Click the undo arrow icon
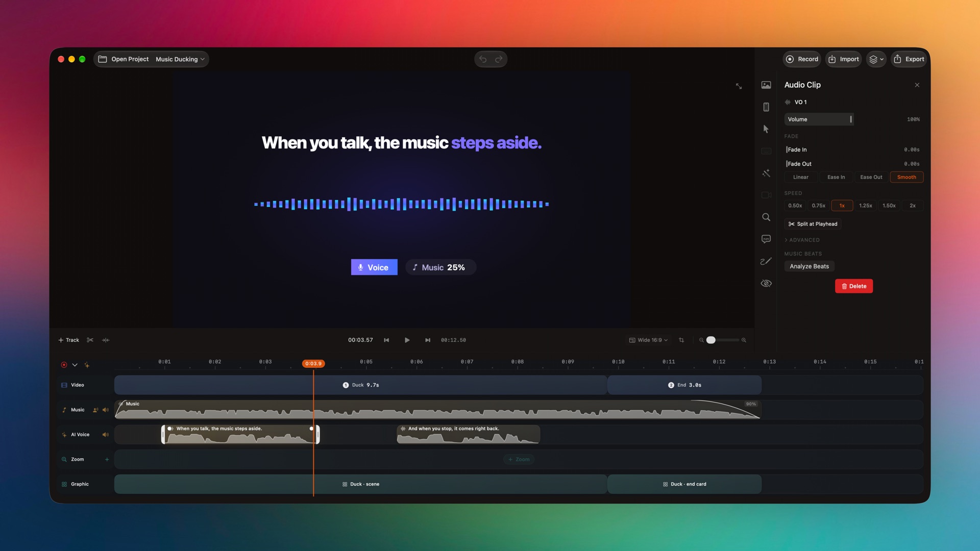Viewport: 980px width, 551px height. (483, 59)
